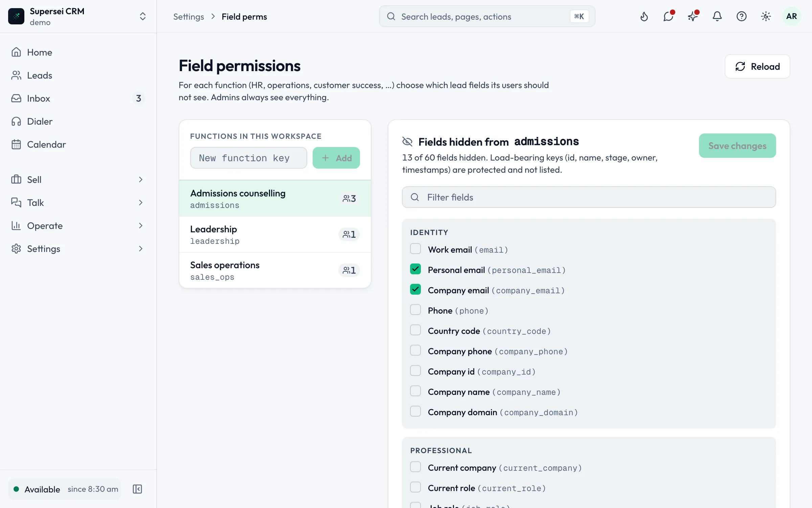Check the Current role checkbox
The image size is (812, 508).
click(415, 487)
